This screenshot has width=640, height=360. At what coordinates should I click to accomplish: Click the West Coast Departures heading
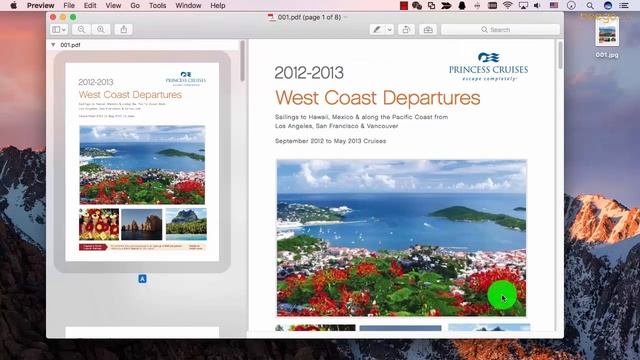378,98
